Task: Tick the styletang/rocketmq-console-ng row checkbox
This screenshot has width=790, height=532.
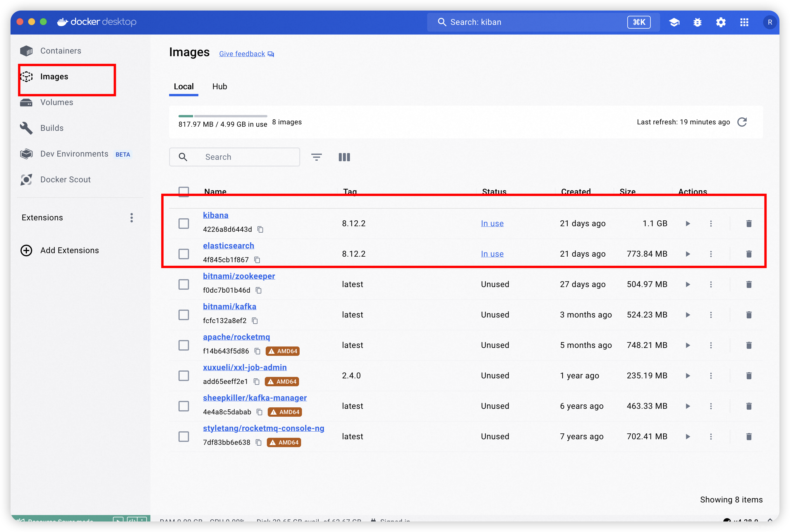Action: (x=183, y=437)
